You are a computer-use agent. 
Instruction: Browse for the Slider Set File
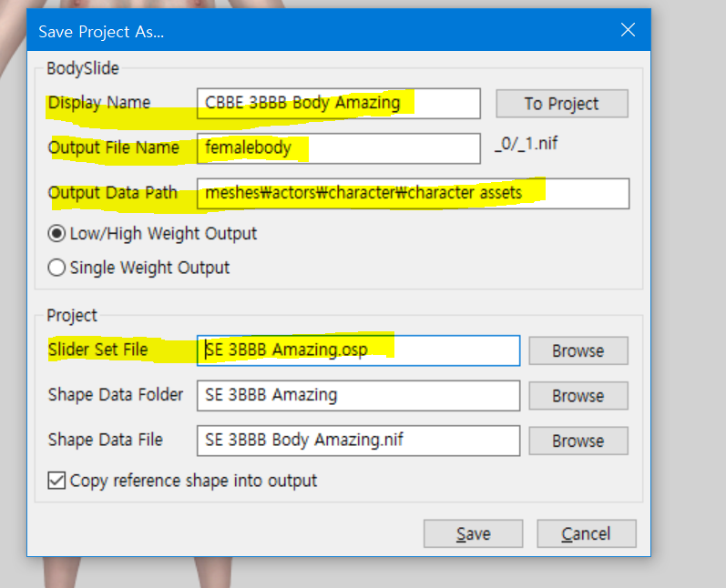click(x=578, y=350)
